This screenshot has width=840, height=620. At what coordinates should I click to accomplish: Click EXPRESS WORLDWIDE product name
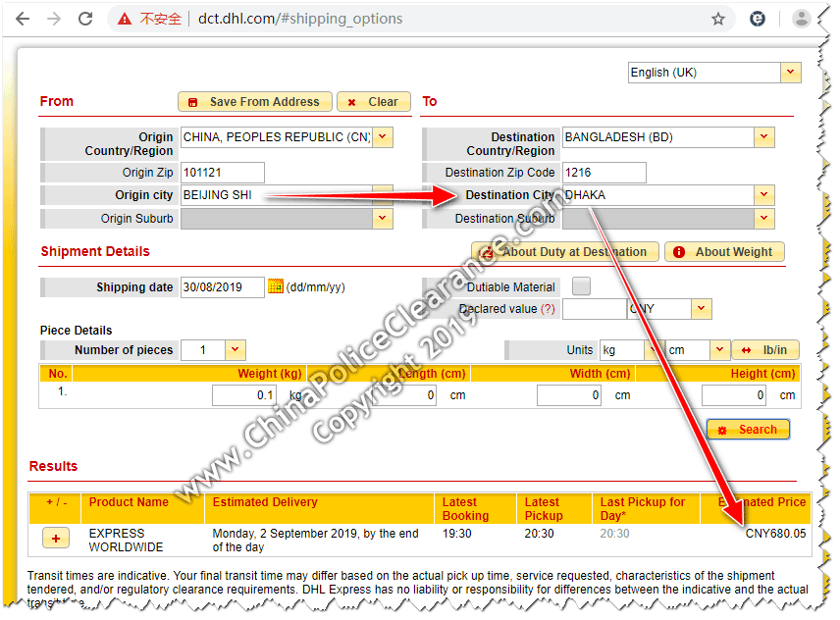point(126,541)
